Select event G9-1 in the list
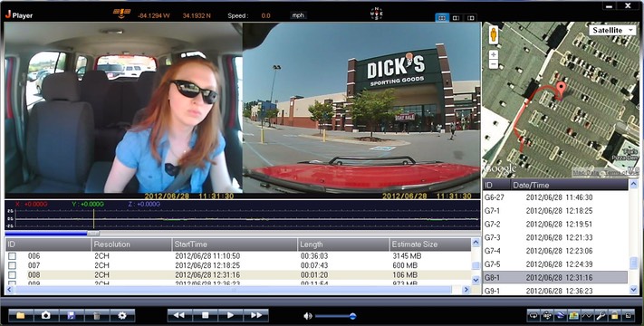644x326 pixels. [x=555, y=291]
